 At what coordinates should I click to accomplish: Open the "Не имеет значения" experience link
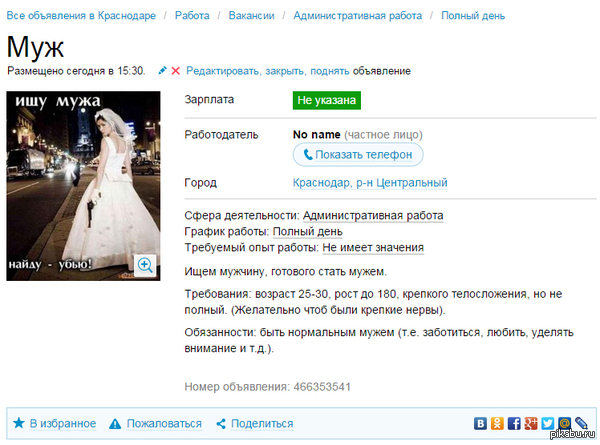372,247
